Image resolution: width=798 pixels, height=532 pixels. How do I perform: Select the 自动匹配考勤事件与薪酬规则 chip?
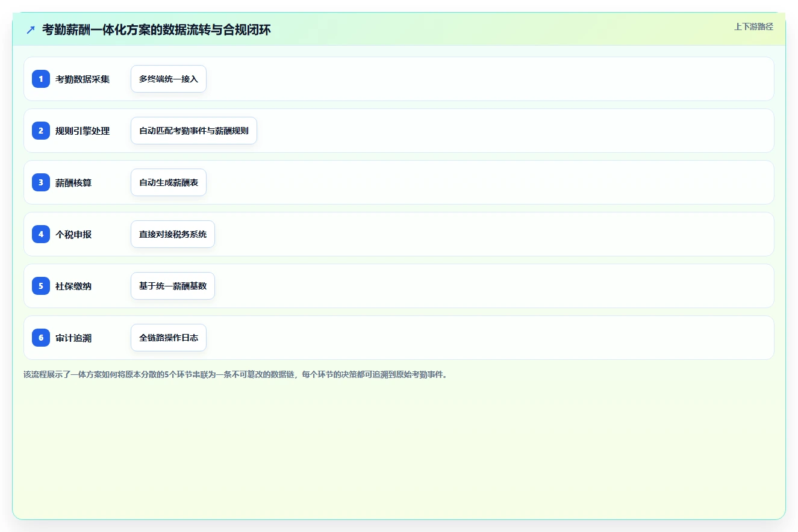pos(194,131)
